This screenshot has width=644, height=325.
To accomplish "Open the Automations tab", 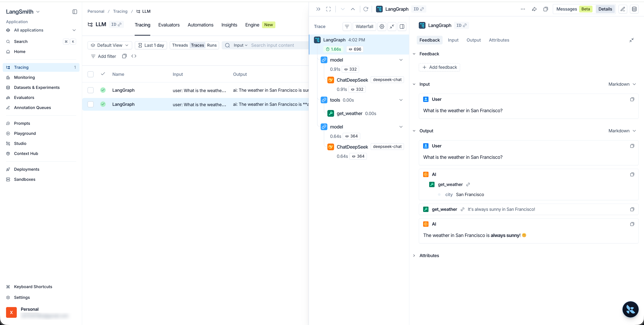I will 201,25.
